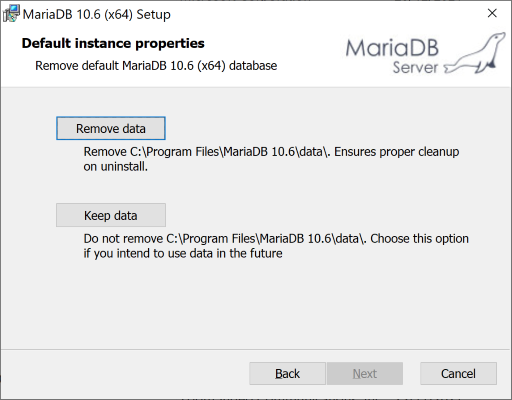Click the data path in Remove data description

[229, 152]
